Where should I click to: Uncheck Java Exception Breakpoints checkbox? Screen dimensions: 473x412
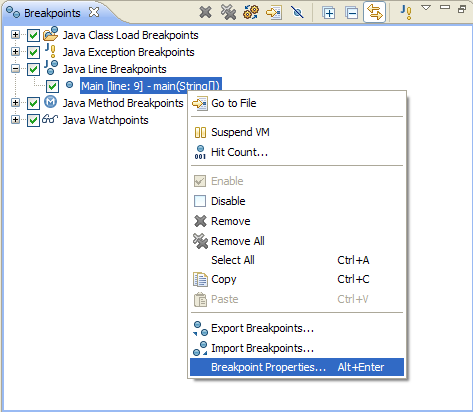[x=33, y=52]
